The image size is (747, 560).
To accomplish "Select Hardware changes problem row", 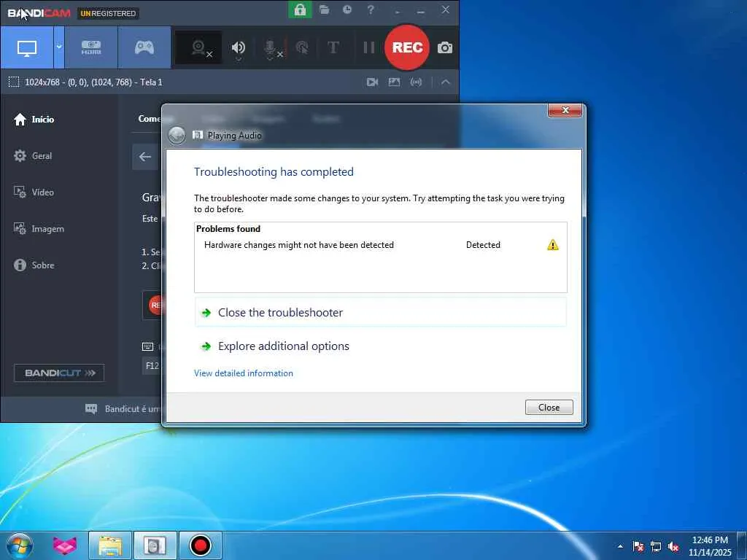I will (381, 245).
